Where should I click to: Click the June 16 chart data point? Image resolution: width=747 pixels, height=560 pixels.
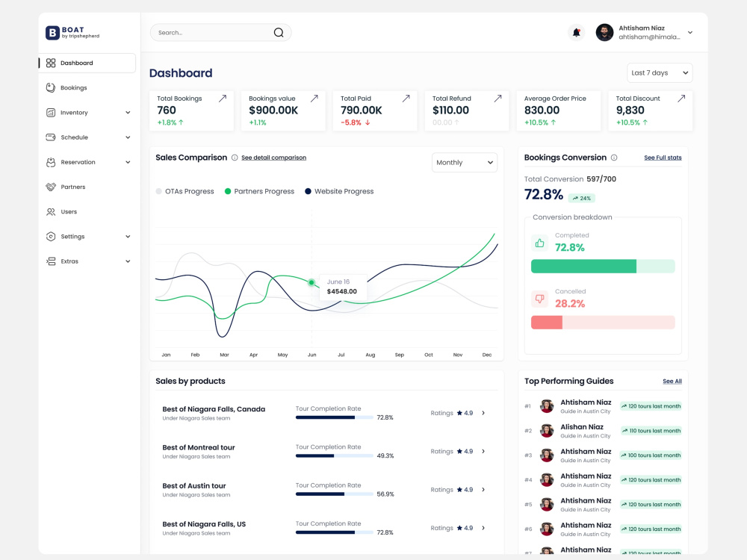(x=311, y=282)
